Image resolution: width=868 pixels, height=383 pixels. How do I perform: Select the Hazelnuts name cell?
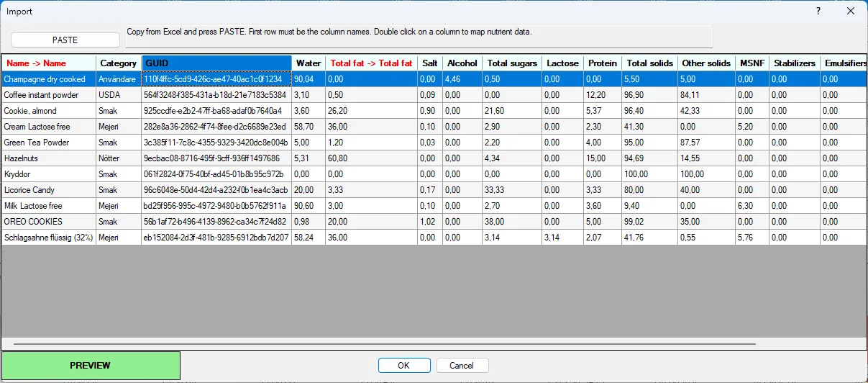[48, 158]
